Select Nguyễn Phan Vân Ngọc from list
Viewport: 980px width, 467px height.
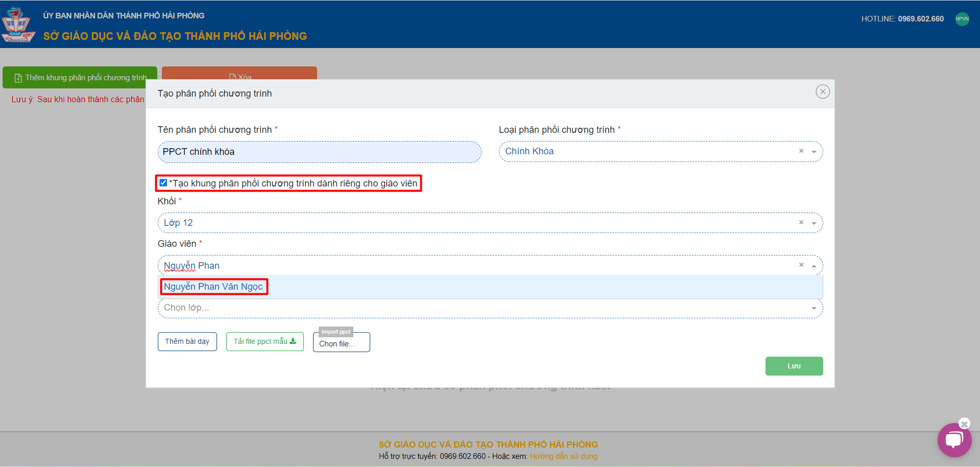click(x=213, y=287)
